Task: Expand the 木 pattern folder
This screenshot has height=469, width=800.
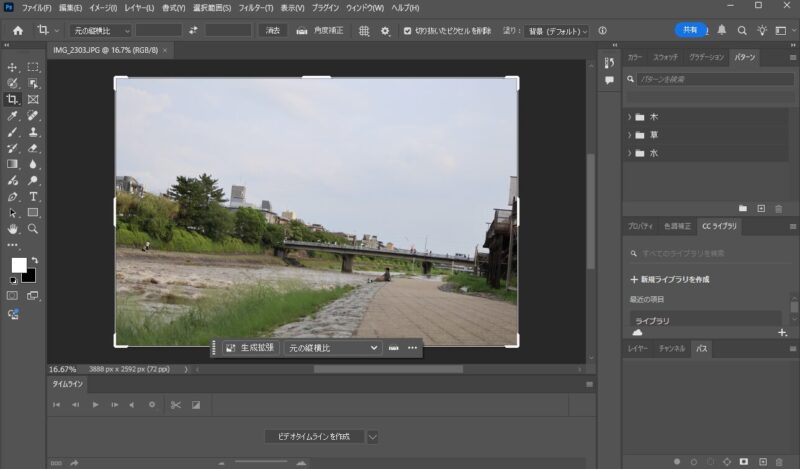Action: pyautogui.click(x=629, y=116)
